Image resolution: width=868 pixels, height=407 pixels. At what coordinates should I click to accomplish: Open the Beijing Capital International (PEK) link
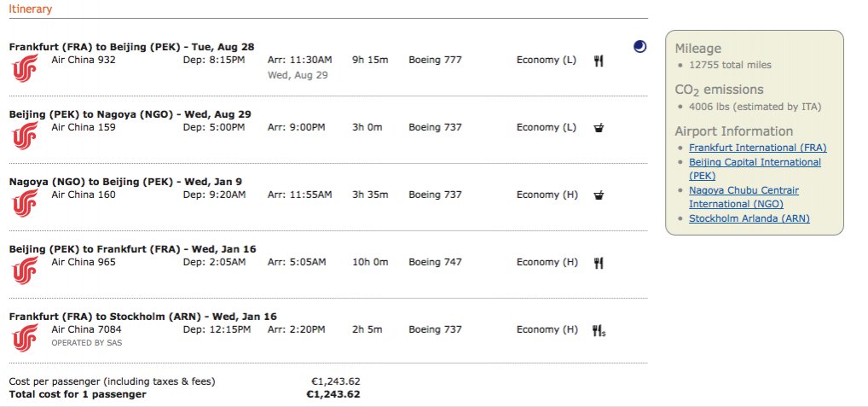[755, 162]
